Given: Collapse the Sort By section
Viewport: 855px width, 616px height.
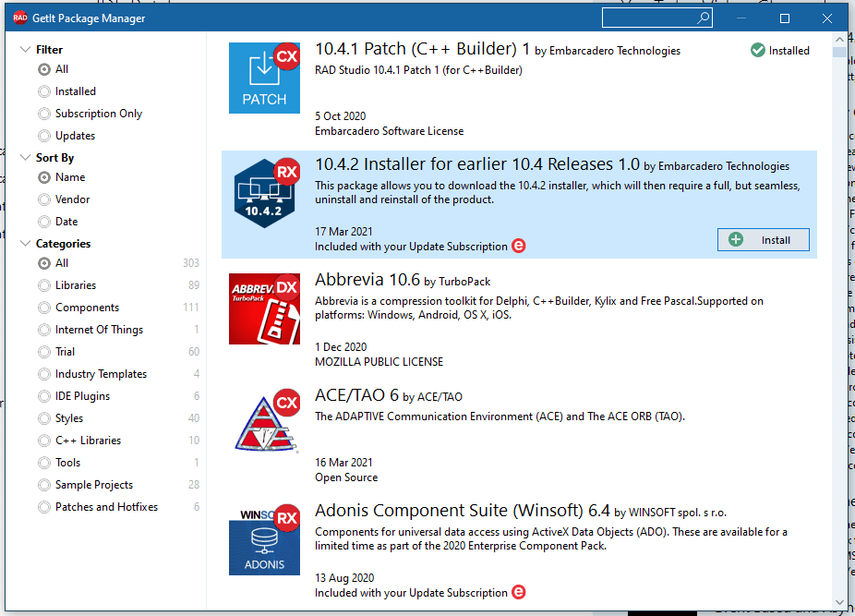Looking at the screenshot, I should 25,157.
